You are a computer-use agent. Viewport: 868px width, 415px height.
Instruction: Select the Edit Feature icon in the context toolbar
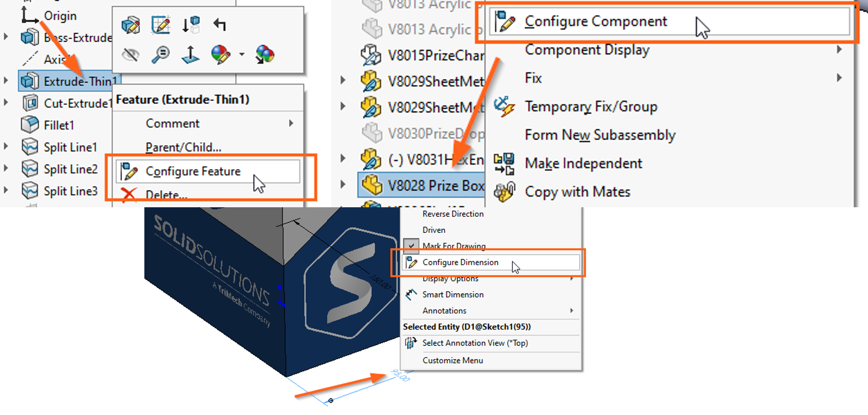point(130,25)
